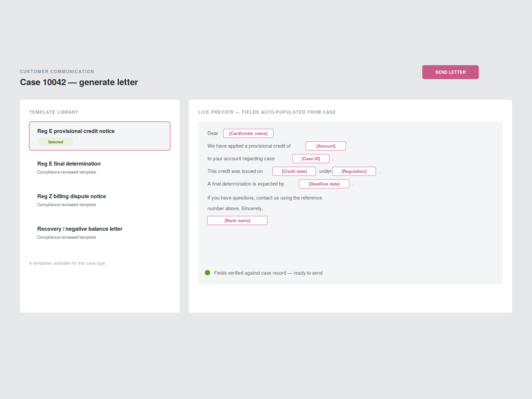This screenshot has height=399, width=532.
Task: Click the Send Letter button
Action: coord(450,72)
